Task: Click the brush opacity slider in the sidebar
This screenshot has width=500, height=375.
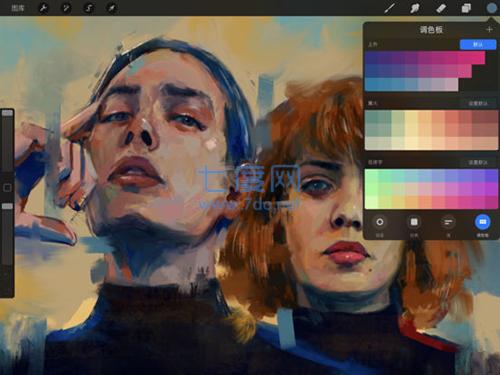Action: pos(7,234)
